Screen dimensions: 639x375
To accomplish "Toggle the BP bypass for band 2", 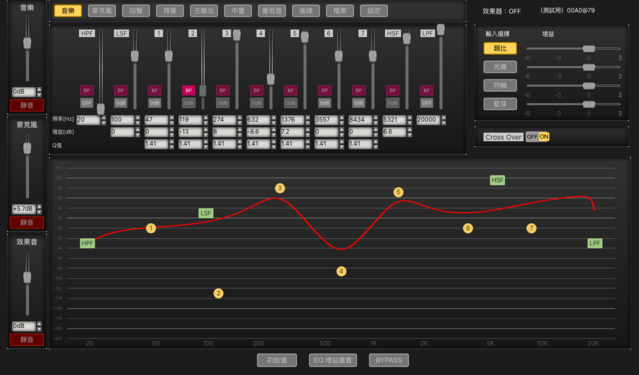I will [x=189, y=90].
